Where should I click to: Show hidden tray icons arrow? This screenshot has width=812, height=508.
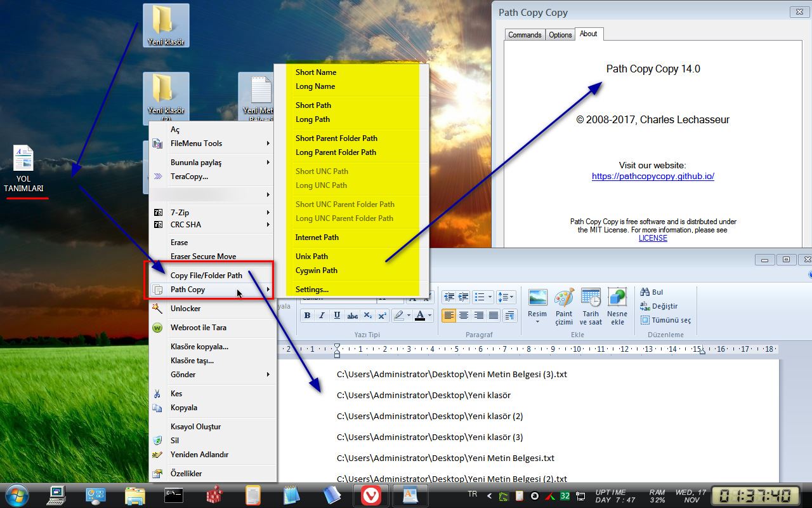(x=489, y=496)
